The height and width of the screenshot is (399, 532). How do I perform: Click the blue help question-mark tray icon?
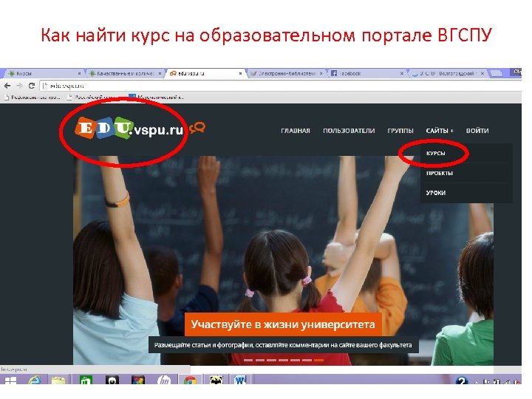(x=461, y=381)
